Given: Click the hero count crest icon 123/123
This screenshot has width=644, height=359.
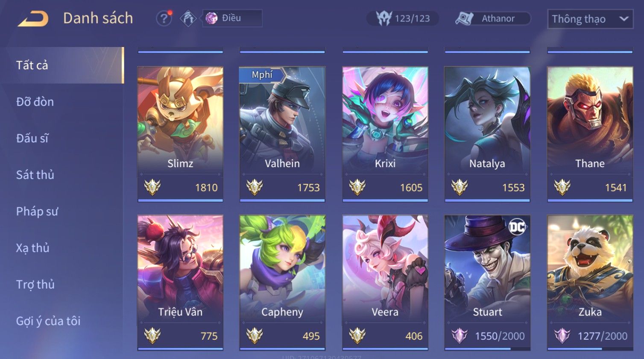Looking at the screenshot, I should 383,18.
